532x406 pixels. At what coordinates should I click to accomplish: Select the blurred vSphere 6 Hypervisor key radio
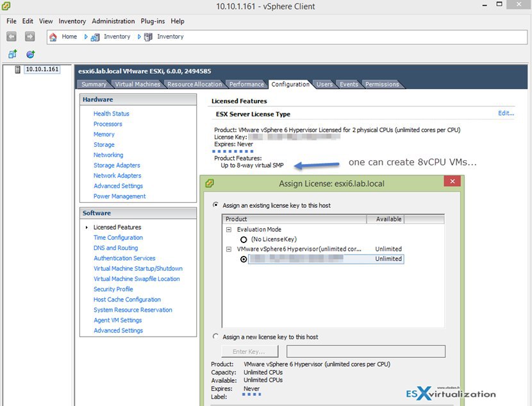coord(244,259)
